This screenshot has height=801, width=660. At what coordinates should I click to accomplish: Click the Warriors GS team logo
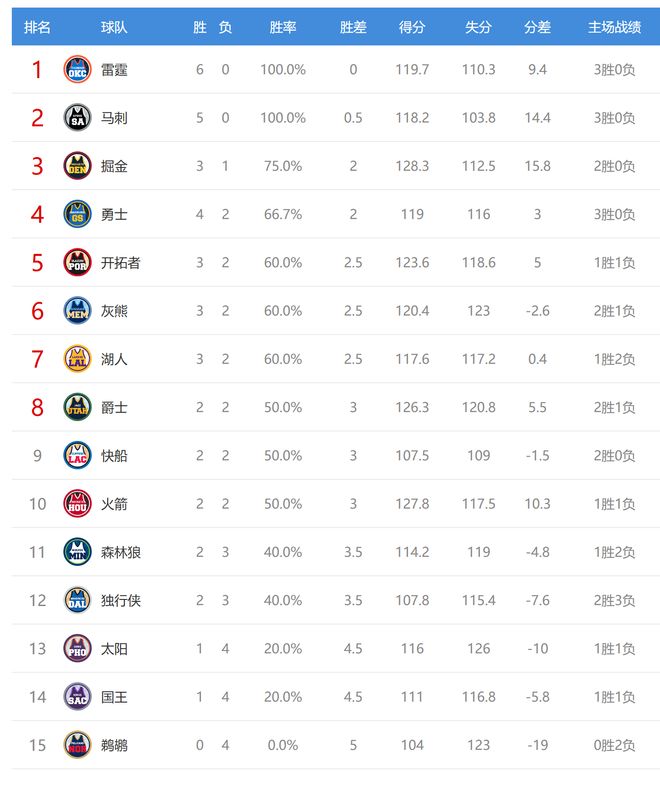pyautogui.click(x=77, y=214)
